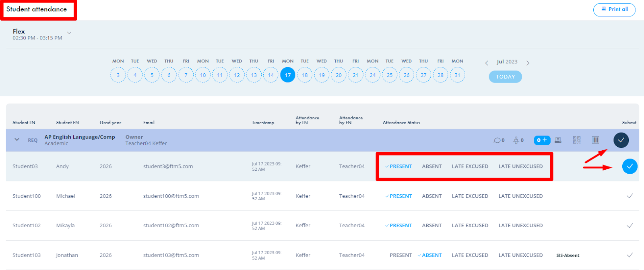Click the kiosk computer icon
The height and width of the screenshot is (270, 644).
558,140
